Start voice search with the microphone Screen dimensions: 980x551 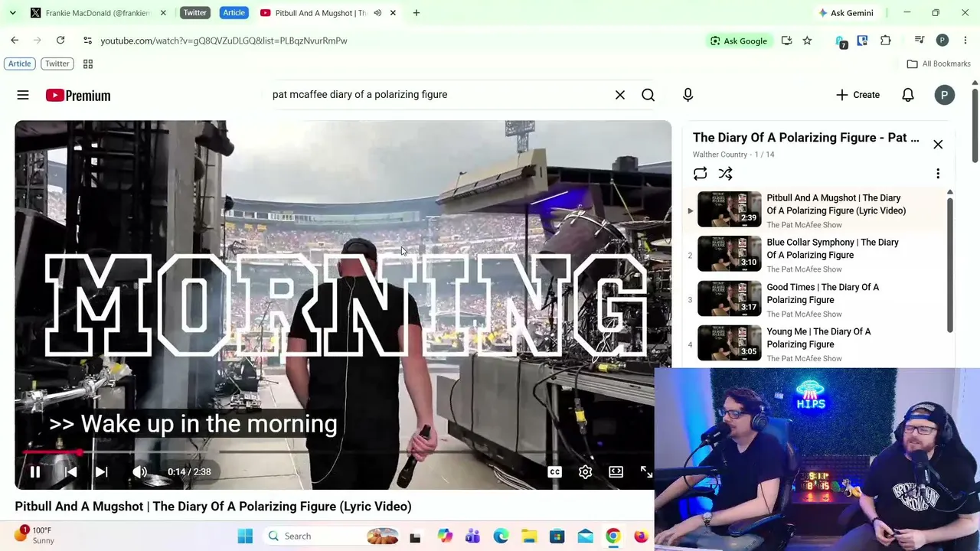(688, 95)
